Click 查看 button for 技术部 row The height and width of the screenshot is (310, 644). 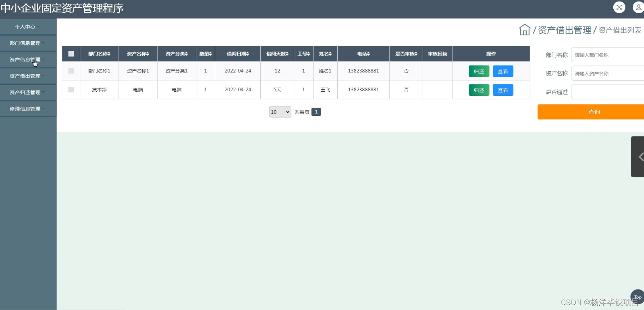click(503, 90)
